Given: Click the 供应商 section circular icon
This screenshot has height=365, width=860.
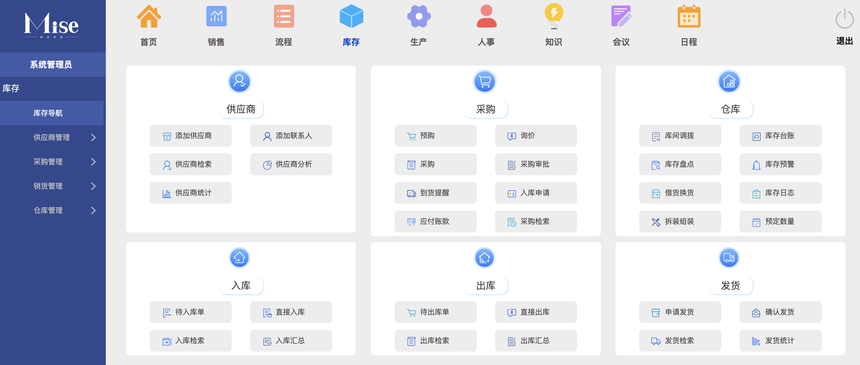Looking at the screenshot, I should pos(239,81).
